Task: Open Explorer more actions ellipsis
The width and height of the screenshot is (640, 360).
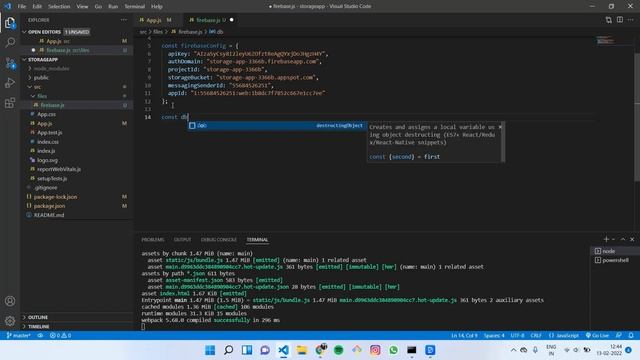Action: 124,20
